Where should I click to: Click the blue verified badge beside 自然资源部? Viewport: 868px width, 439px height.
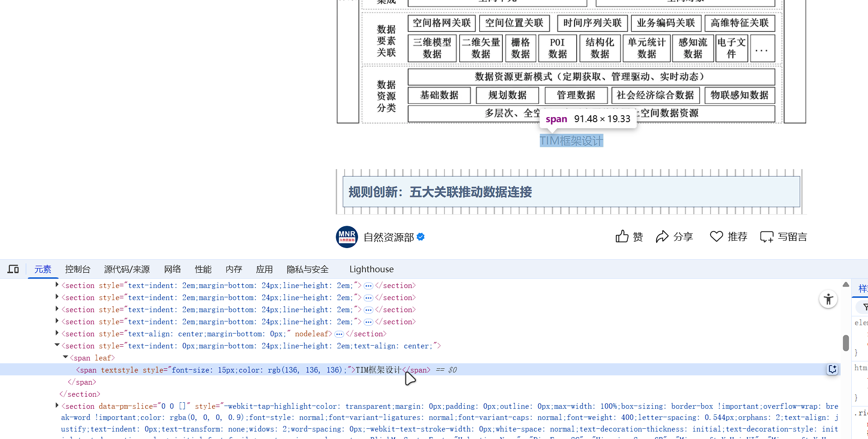tap(421, 237)
